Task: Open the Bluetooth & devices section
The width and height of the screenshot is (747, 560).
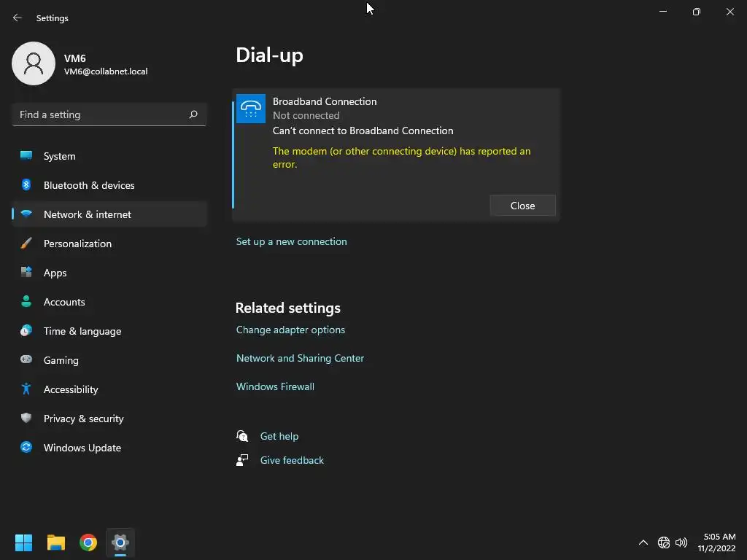Action: tap(89, 185)
